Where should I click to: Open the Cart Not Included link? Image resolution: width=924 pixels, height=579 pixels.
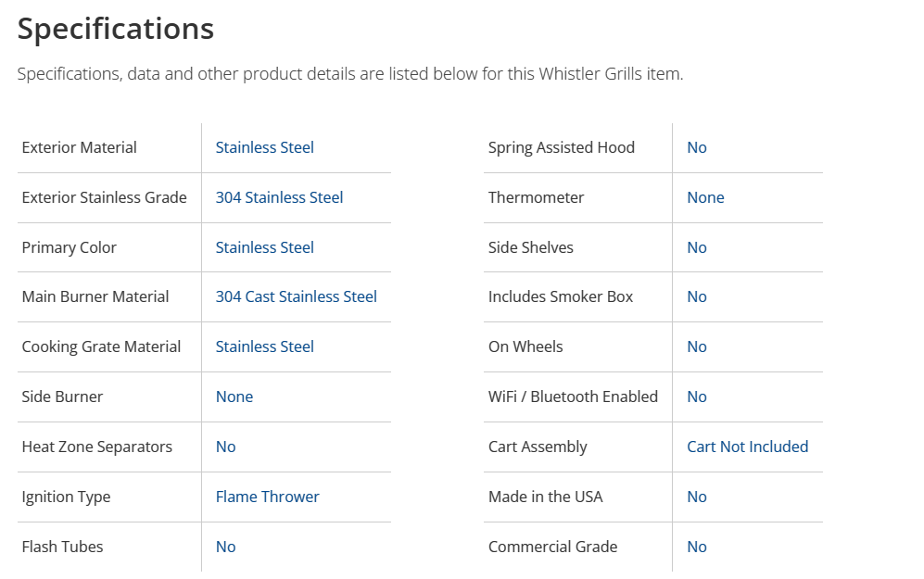tap(747, 447)
